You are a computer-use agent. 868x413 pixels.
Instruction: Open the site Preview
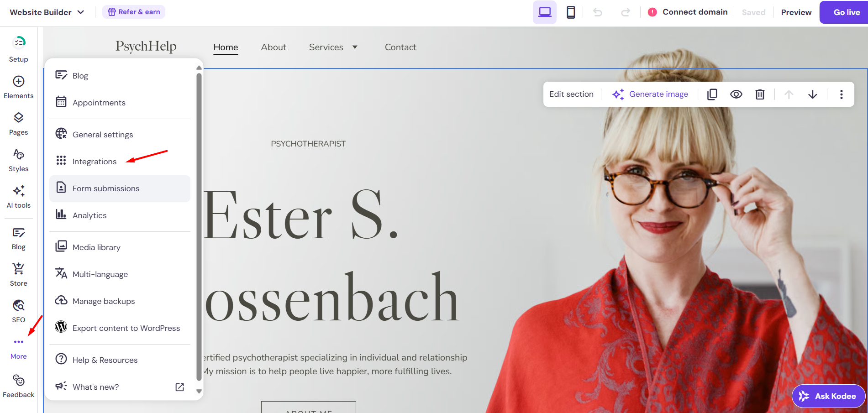pyautogui.click(x=796, y=12)
